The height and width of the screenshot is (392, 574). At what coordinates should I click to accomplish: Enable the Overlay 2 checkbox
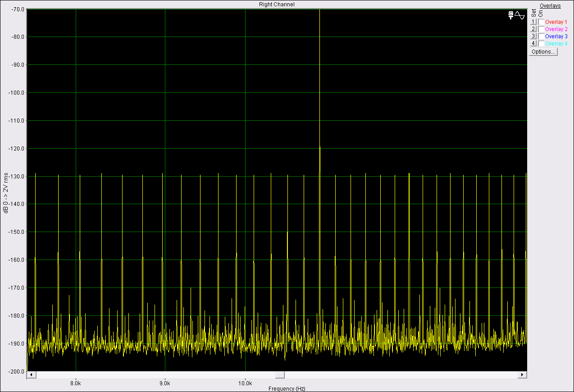pos(541,29)
